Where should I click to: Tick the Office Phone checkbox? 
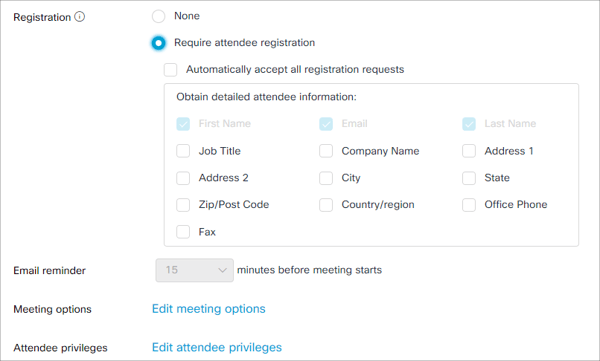coord(469,205)
